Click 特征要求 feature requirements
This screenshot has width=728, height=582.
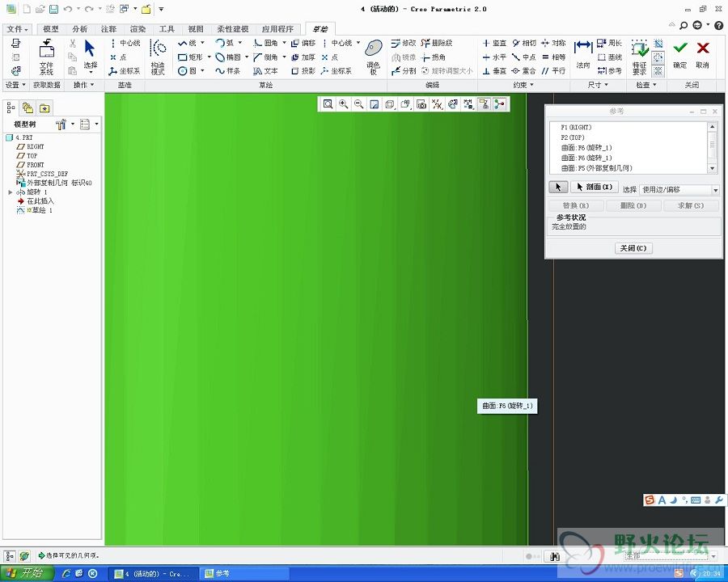pos(639,57)
